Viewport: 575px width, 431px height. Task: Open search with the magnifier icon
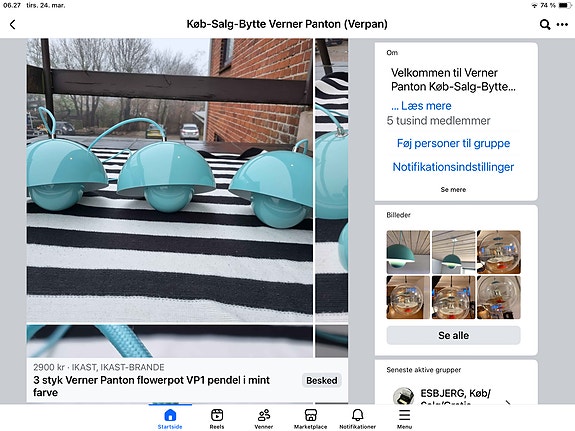545,25
